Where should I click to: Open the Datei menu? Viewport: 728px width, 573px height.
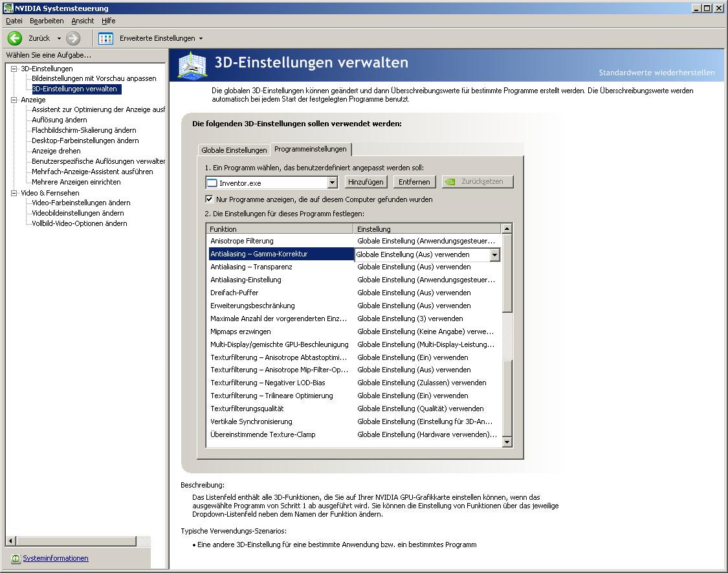(x=14, y=21)
